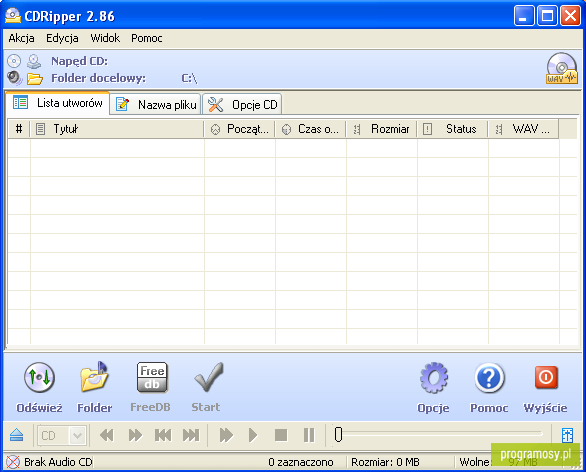
Task: Sort by the Rozmiar column header
Action: point(382,129)
